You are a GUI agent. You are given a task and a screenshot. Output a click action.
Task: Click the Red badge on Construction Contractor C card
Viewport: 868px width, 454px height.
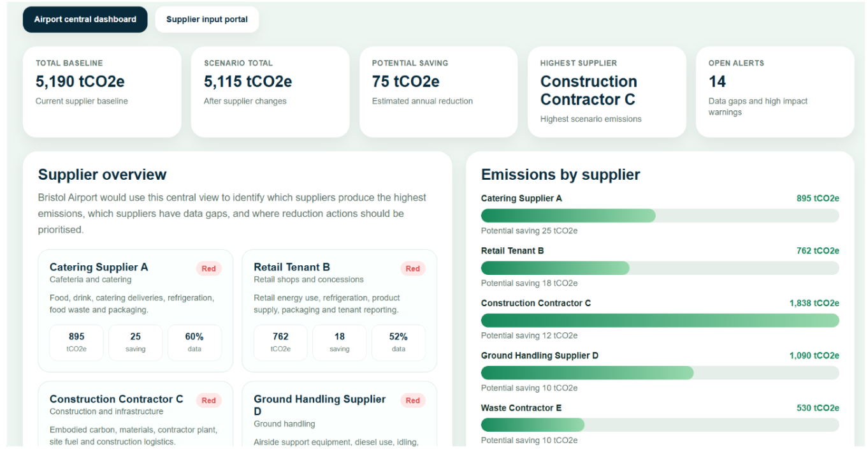(209, 400)
